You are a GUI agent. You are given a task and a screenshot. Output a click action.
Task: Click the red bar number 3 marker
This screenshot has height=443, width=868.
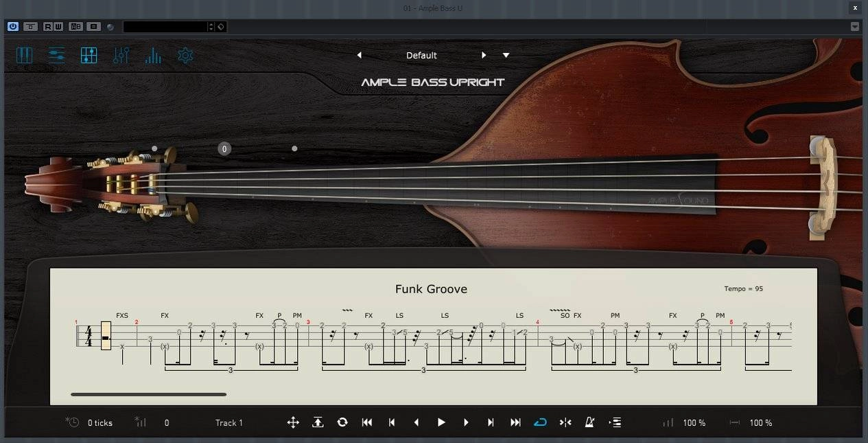coord(308,322)
